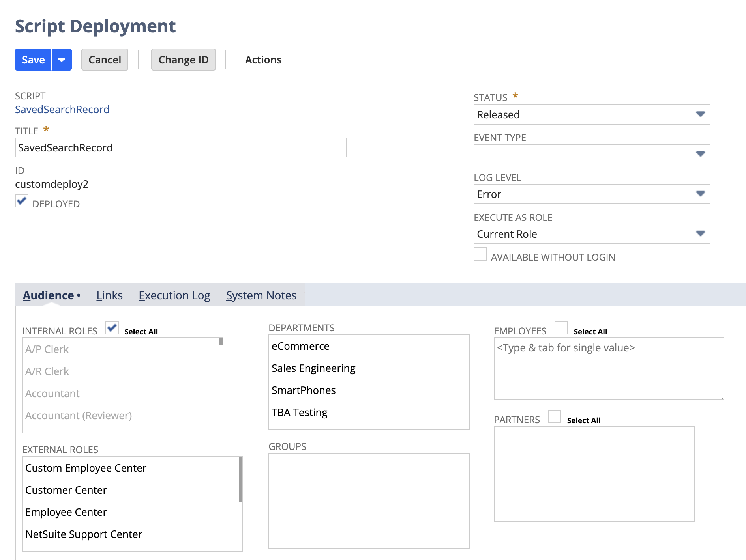Open the Actions menu
The image size is (746, 560).
coord(263,60)
